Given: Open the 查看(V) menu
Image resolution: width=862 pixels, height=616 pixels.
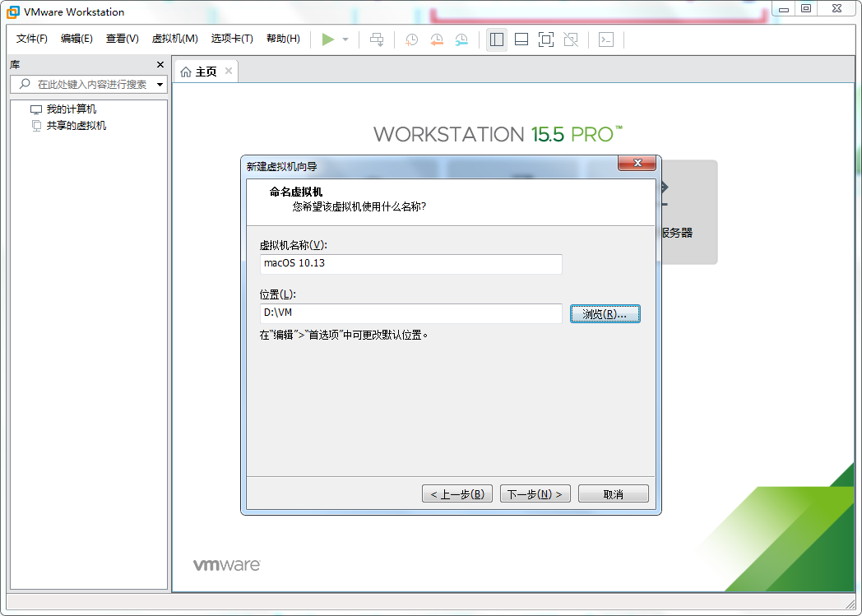Looking at the screenshot, I should (122, 39).
